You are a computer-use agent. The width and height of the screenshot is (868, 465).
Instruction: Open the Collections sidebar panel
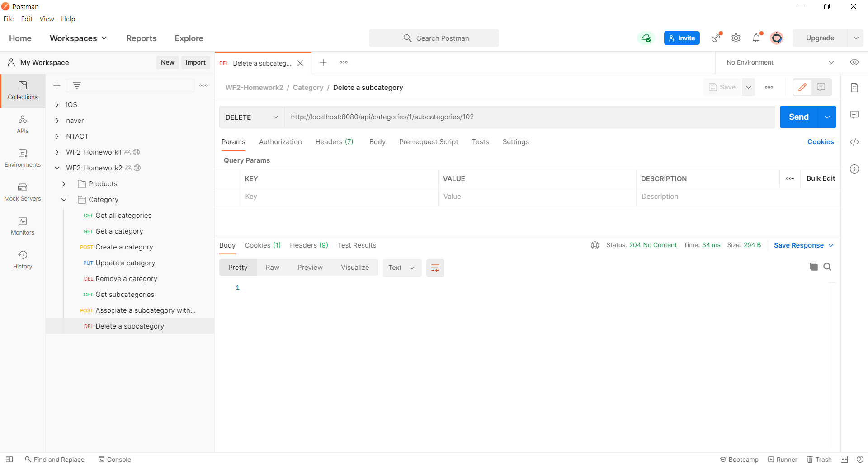click(23, 91)
